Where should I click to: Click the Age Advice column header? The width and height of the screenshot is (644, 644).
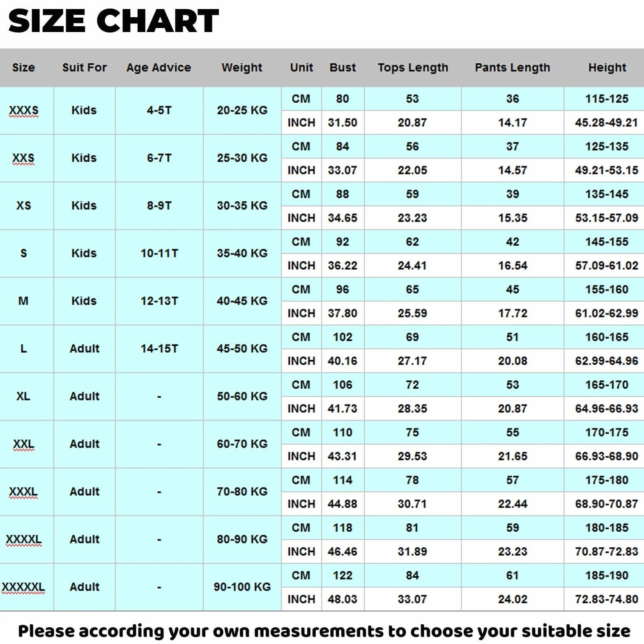pos(159,67)
